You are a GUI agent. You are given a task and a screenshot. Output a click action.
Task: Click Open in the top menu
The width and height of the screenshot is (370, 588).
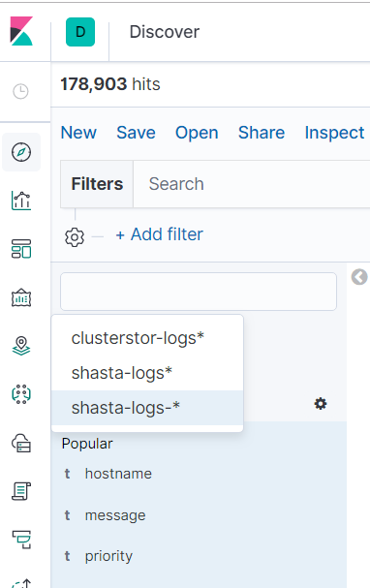pos(197,133)
